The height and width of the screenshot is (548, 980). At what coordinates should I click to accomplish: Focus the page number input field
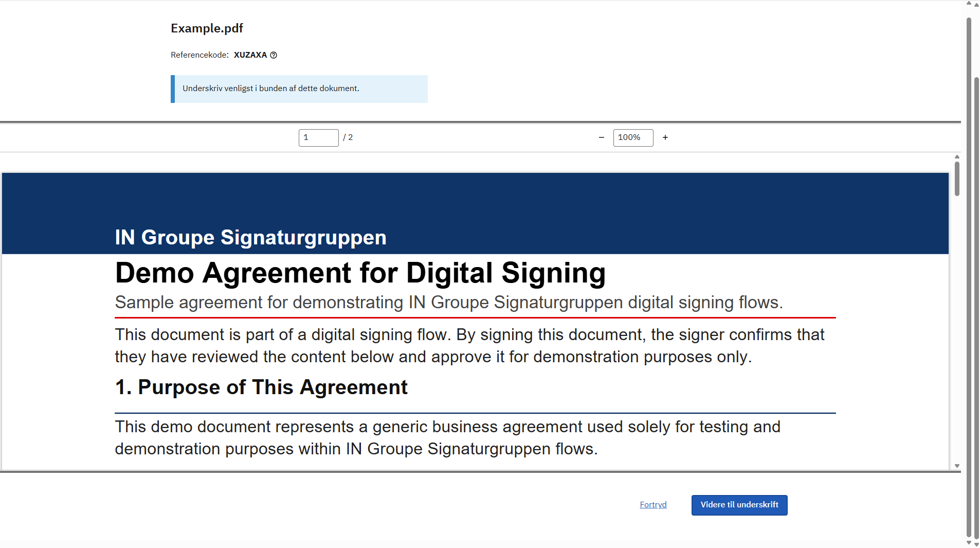[x=318, y=137]
